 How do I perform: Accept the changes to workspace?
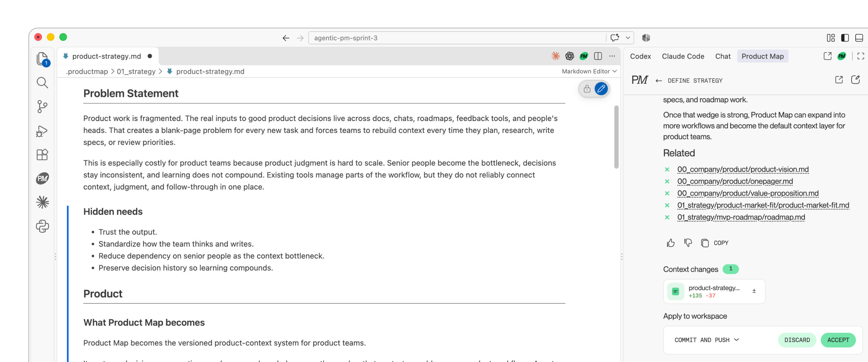coord(838,340)
